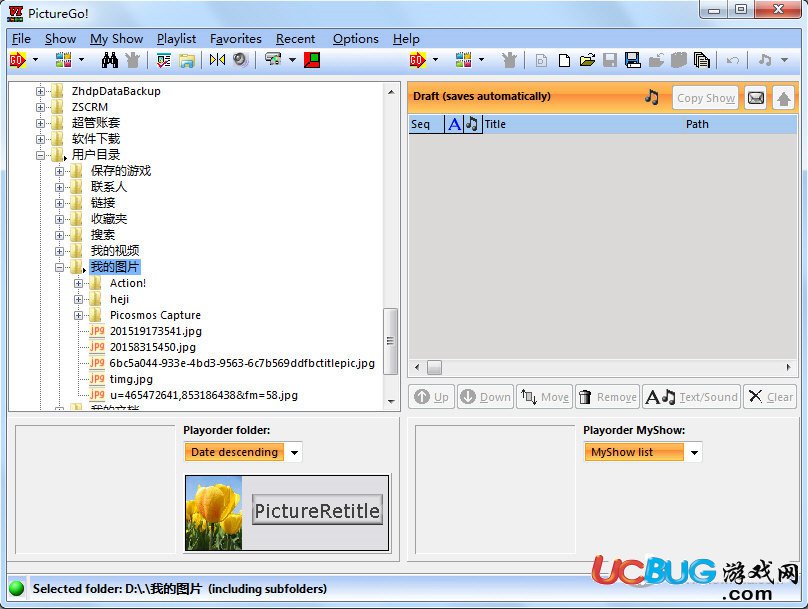Expand the Picosmos Capture folder node

[x=78, y=315]
